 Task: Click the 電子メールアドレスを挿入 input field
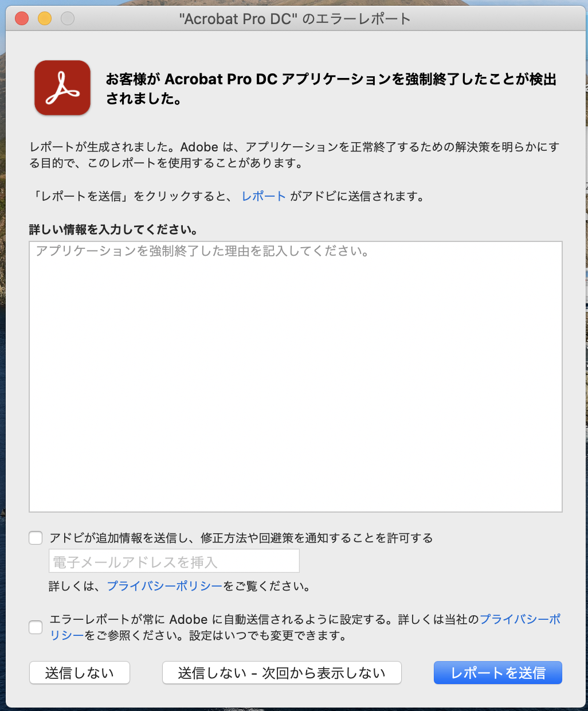click(173, 560)
